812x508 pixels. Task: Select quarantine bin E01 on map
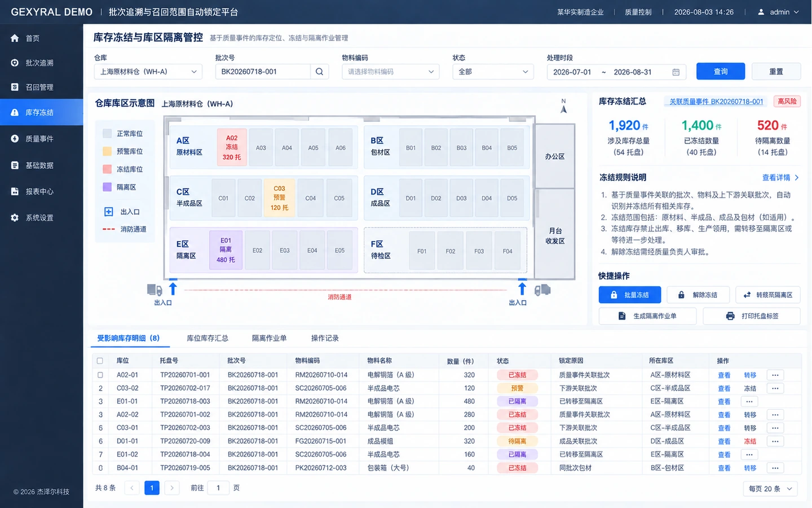point(226,249)
